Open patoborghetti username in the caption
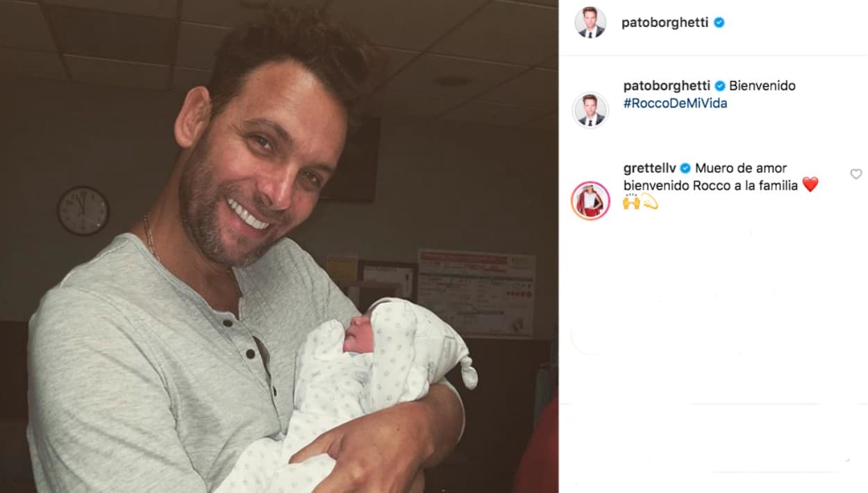This screenshot has width=868, height=493. (667, 86)
